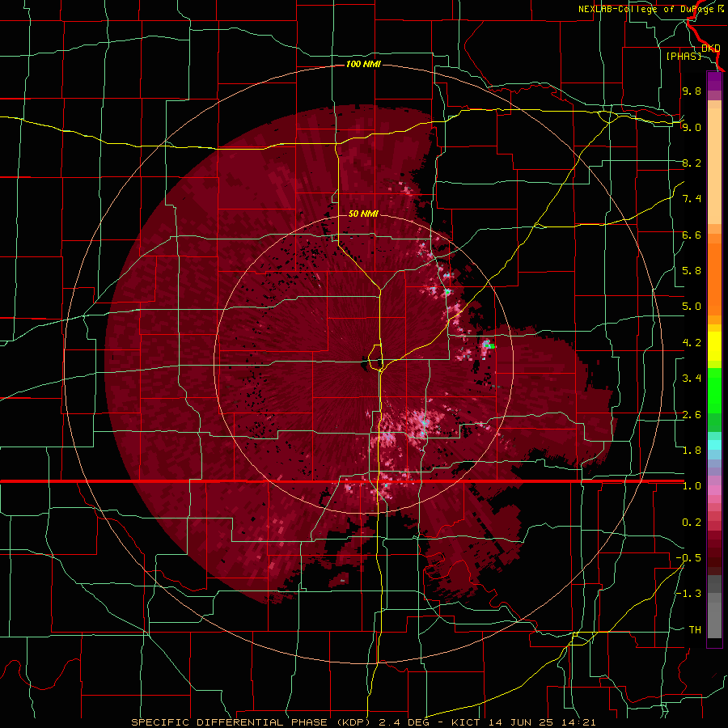
Task: Click the KICT 14 JUN 25 14:21 timestamp
Action: 523,722
